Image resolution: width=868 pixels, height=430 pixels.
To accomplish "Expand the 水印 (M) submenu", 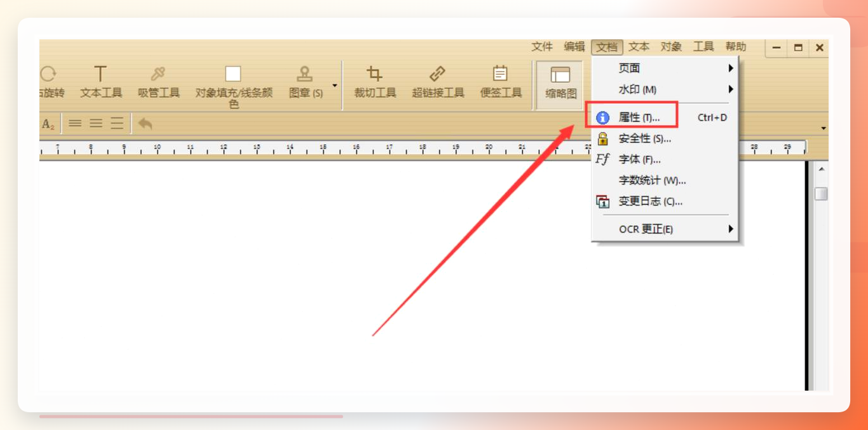I will (x=665, y=90).
